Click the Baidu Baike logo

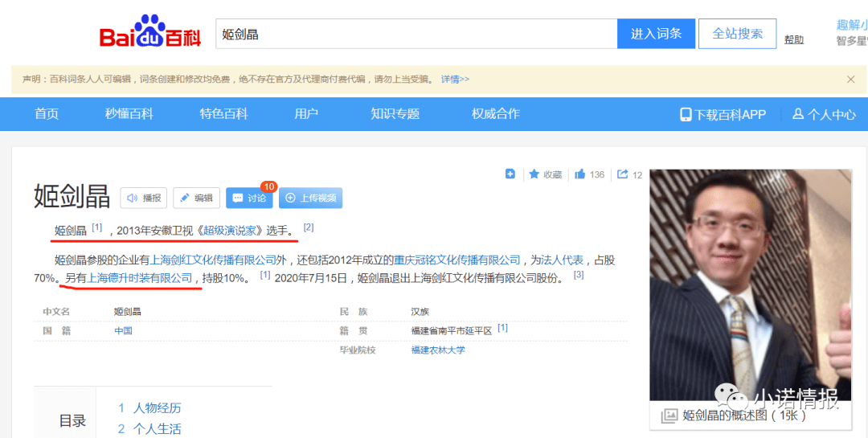click(x=149, y=33)
